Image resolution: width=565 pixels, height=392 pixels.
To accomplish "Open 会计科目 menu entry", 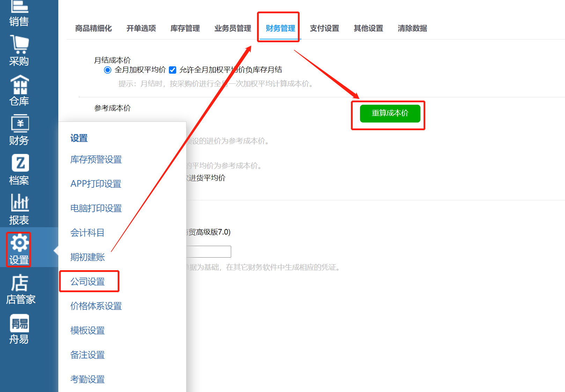I will [87, 233].
